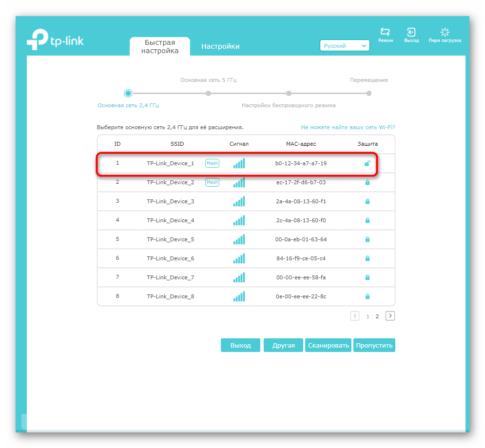The image size is (485, 448).
Task: Switch to Быстрая настройка tab
Action: point(160,46)
